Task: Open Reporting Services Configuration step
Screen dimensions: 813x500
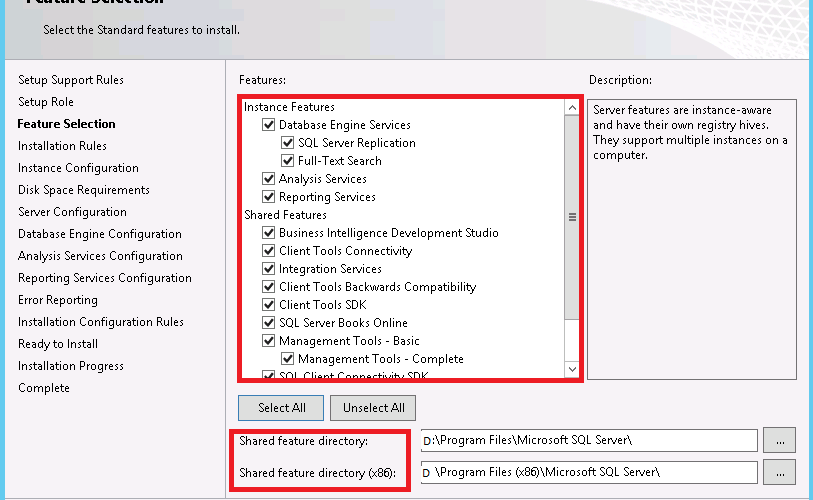Action: point(105,278)
